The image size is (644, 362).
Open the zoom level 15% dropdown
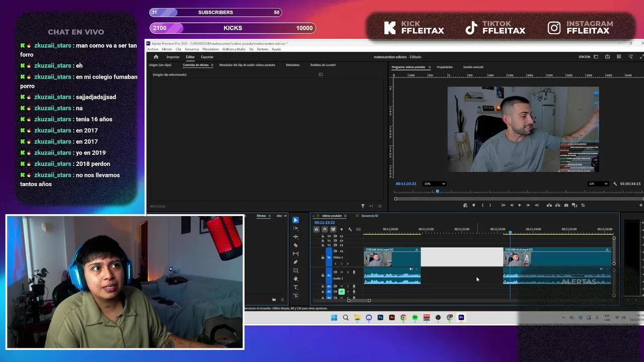[435, 184]
